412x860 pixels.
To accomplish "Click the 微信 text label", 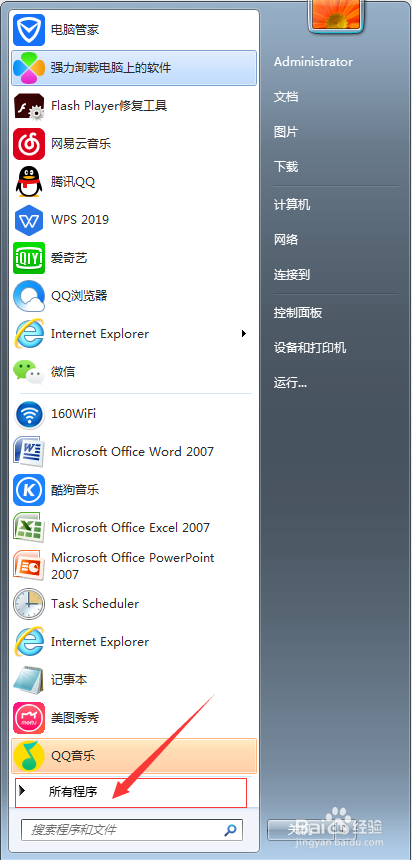I will point(63,372).
